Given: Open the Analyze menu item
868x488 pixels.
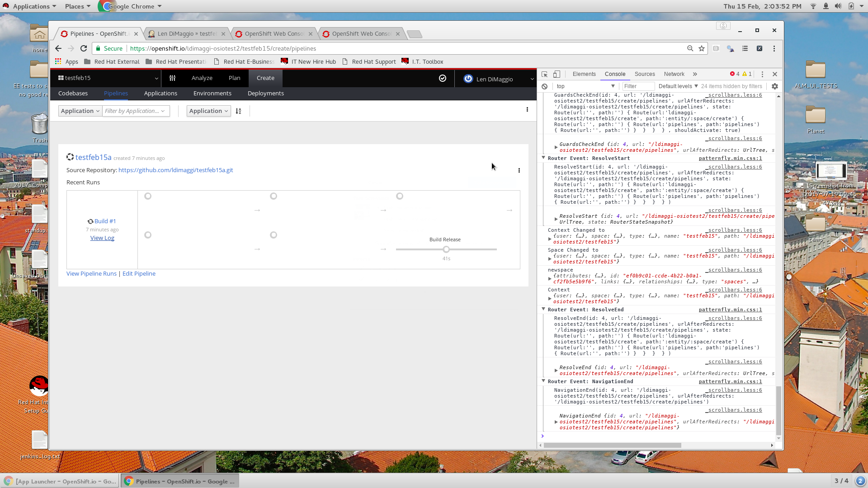Looking at the screenshot, I should coord(202,78).
